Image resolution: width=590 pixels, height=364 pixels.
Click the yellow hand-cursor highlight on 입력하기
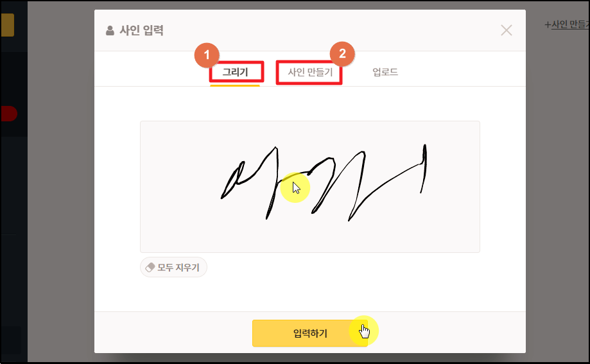363,331
